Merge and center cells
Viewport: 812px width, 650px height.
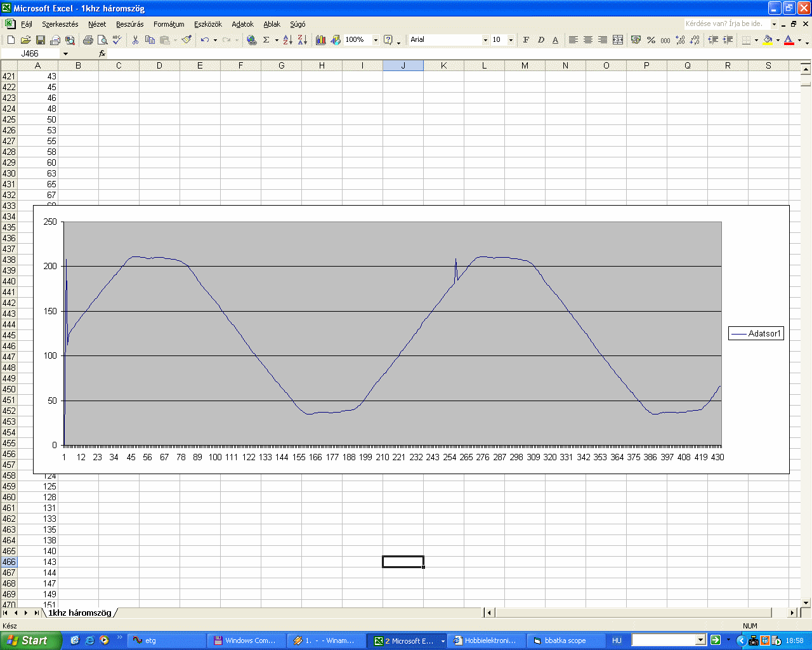(x=618, y=40)
